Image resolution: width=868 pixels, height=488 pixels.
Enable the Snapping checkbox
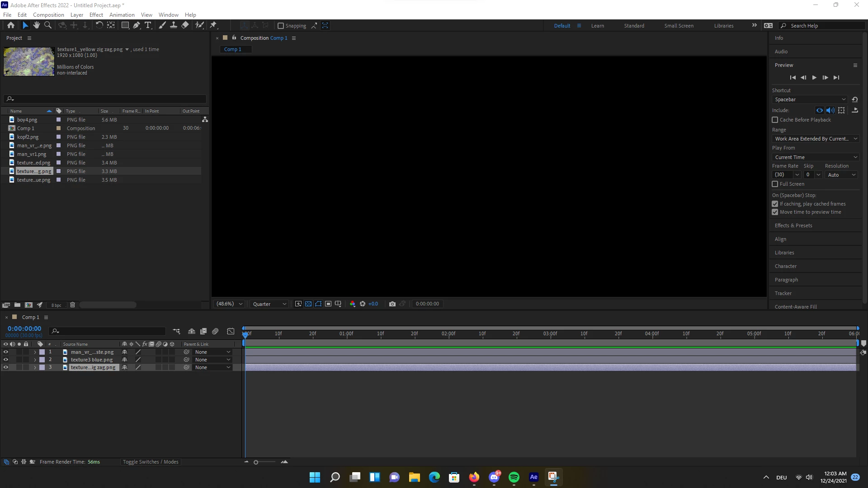point(280,26)
